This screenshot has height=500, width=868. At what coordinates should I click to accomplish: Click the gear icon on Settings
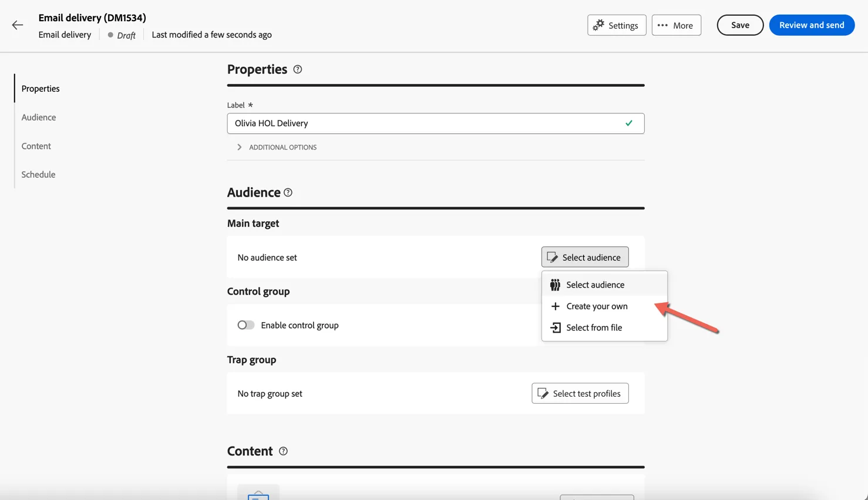(598, 25)
